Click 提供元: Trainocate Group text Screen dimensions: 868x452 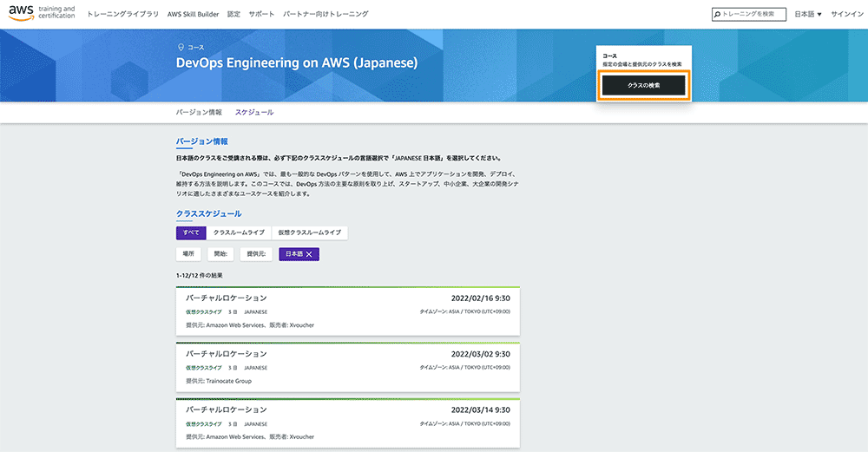tap(219, 381)
